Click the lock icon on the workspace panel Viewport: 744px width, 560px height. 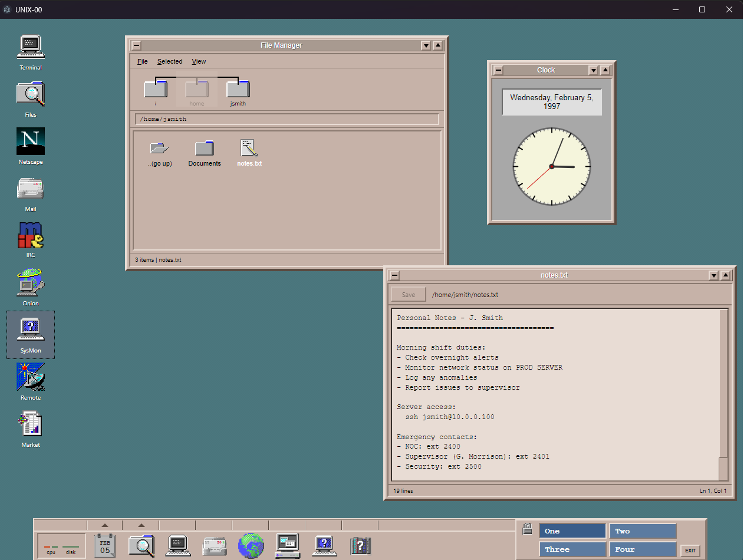pos(527,529)
